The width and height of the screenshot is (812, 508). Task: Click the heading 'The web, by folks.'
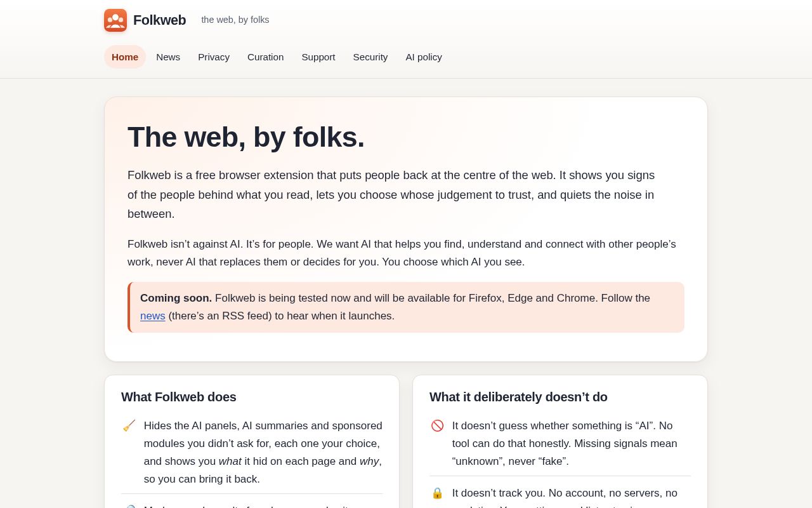pyautogui.click(x=246, y=137)
